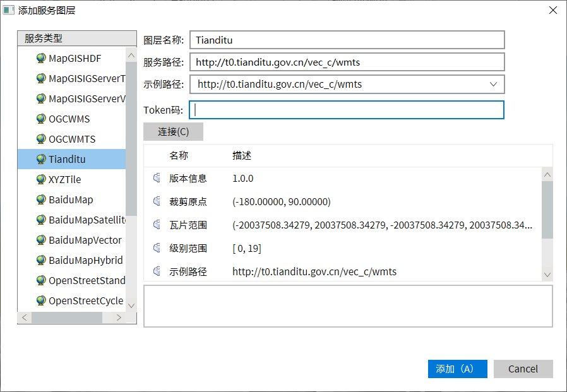Click the service list vertical scrollbar thumb
567x392 pixels.
[x=131, y=139]
